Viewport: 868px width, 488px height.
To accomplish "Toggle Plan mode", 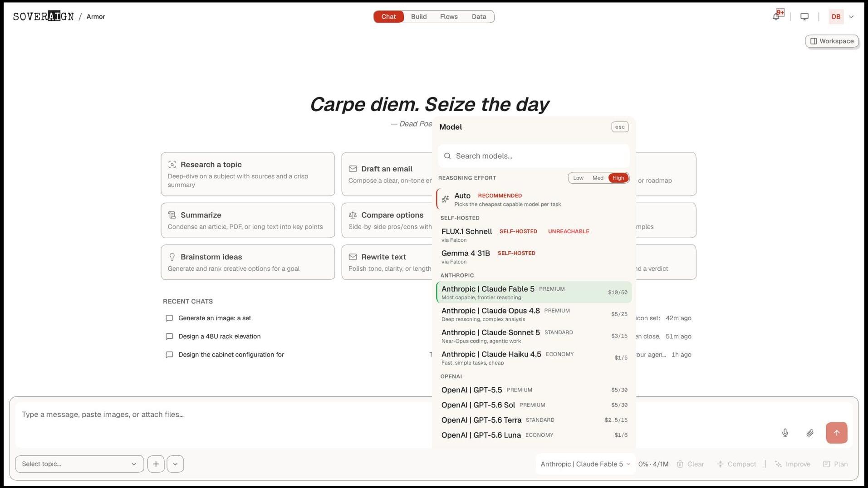I will click(835, 464).
